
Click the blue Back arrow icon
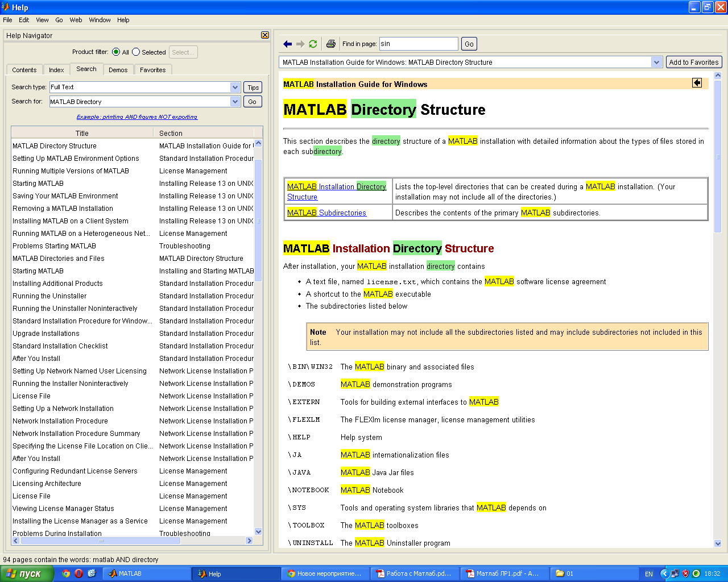(x=287, y=44)
